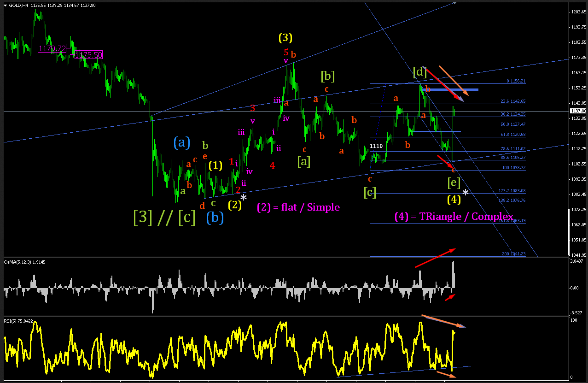The image size is (588, 383).
Task: Click the green [b] wave label
Action: (327, 75)
